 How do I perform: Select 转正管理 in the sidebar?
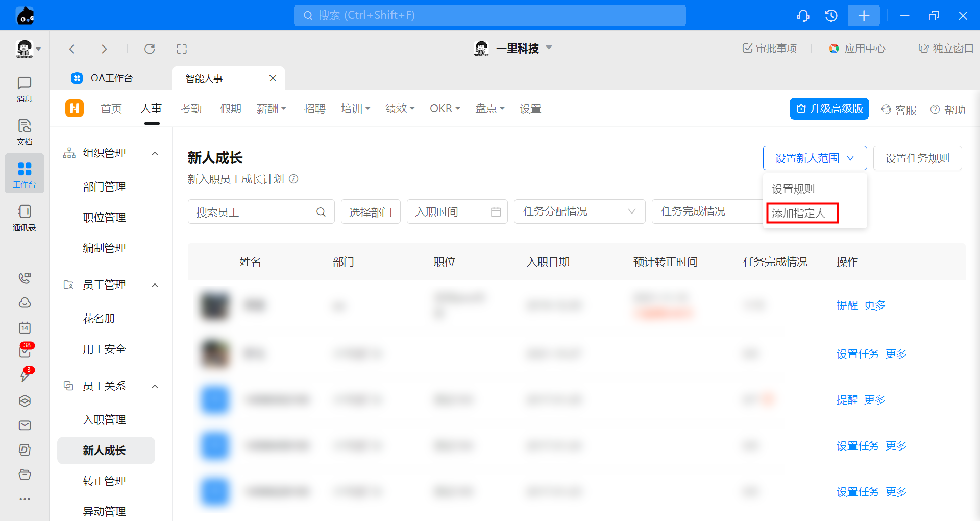point(104,481)
